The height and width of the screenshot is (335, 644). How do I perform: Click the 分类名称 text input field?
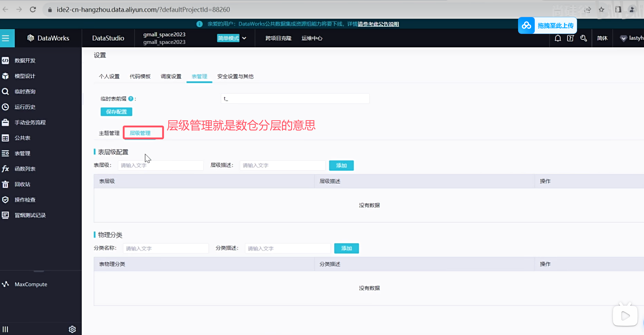(166, 248)
